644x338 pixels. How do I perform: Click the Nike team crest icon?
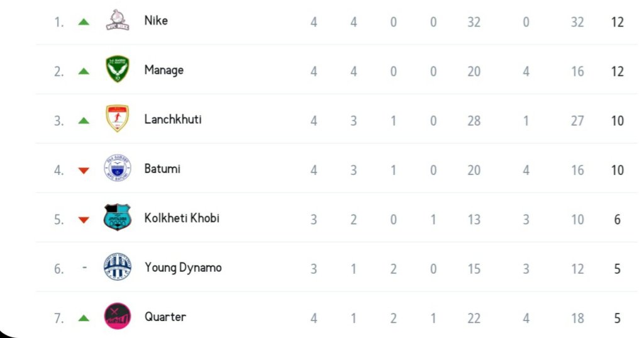click(117, 20)
